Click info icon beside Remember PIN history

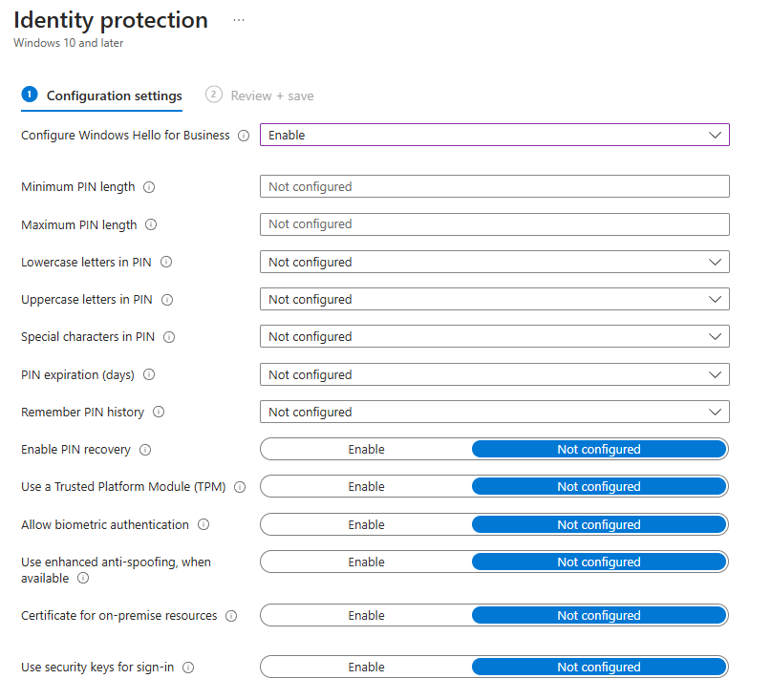tap(159, 413)
